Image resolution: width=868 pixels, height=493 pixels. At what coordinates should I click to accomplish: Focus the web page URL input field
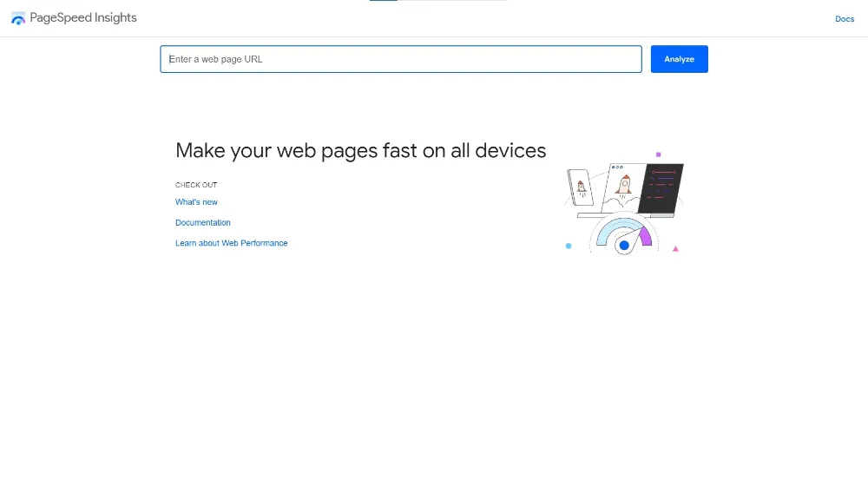[x=401, y=59]
